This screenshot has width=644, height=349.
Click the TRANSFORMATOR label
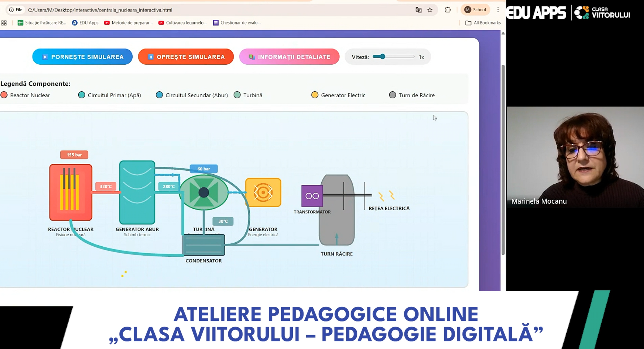(312, 212)
